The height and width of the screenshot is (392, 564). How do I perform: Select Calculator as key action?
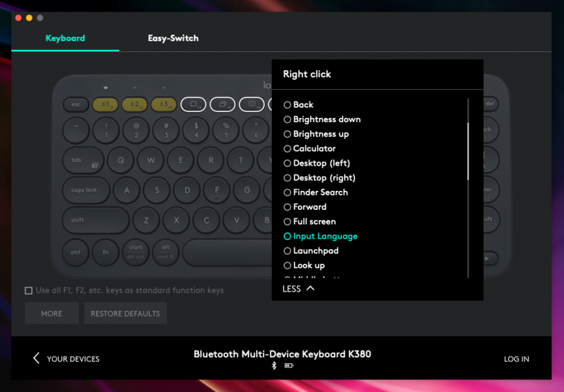pyautogui.click(x=309, y=148)
